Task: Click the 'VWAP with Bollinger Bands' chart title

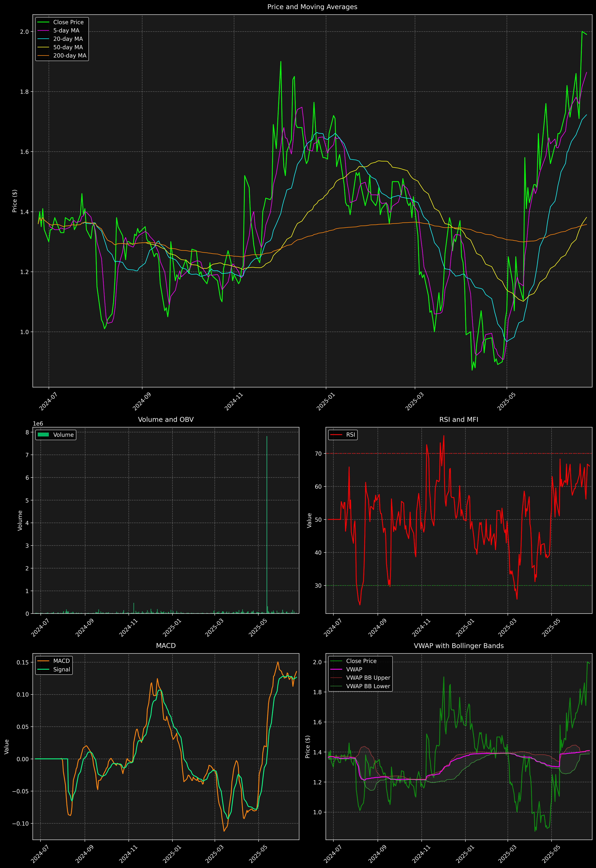Action: pos(459,646)
